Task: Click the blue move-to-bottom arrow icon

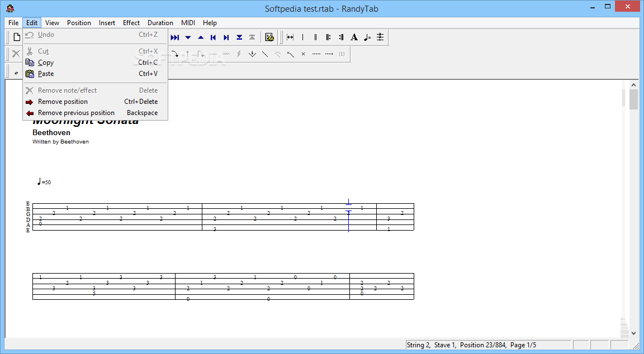Action: point(239,37)
